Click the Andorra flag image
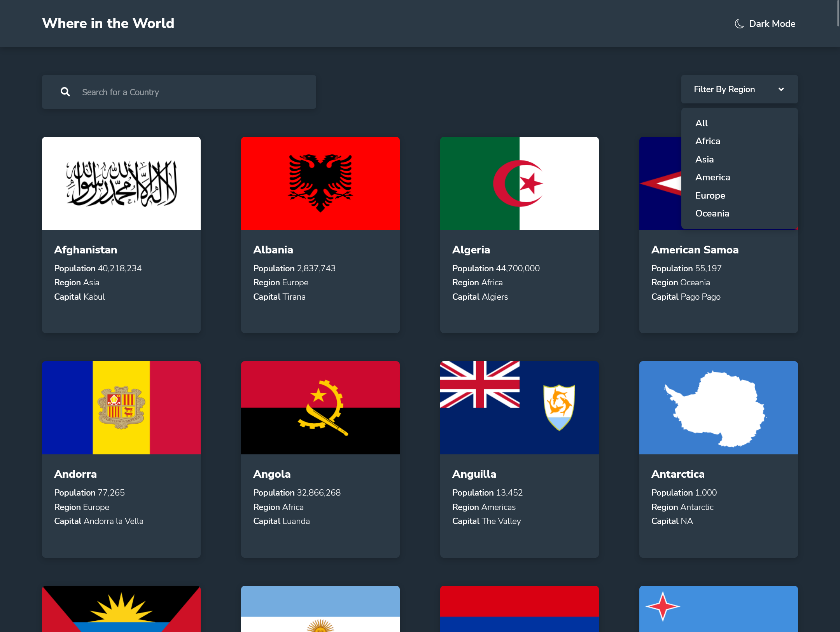 point(121,408)
